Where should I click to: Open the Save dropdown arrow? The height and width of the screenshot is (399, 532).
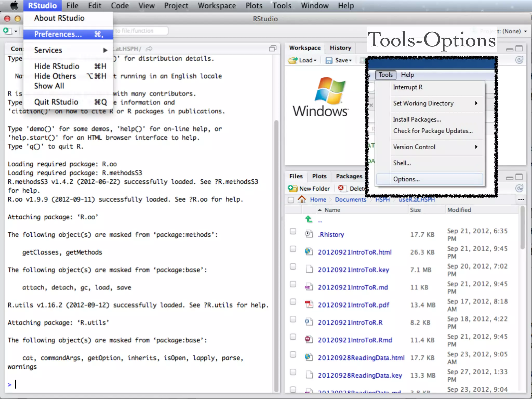(x=350, y=61)
